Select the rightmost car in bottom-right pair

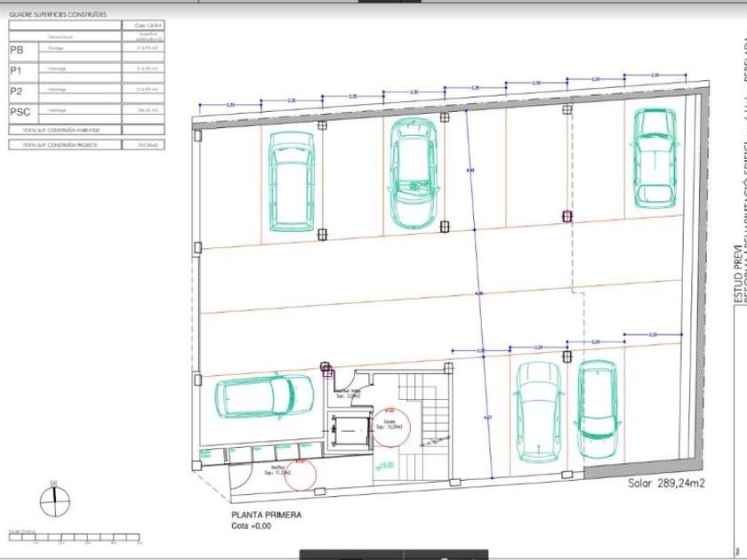597,410
